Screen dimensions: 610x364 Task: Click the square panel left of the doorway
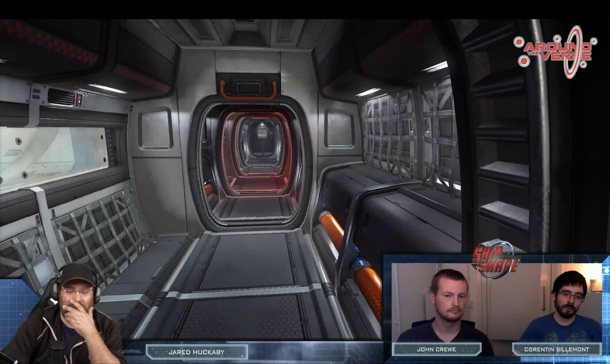156,129
